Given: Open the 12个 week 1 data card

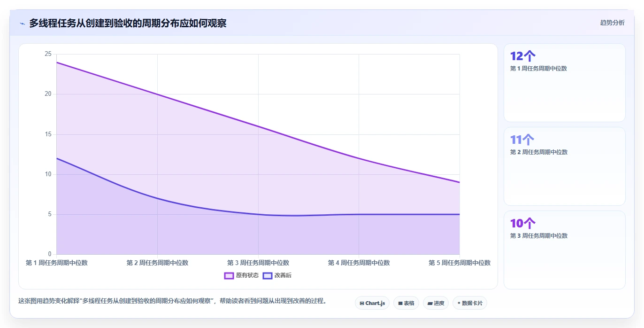Looking at the screenshot, I should (x=564, y=83).
